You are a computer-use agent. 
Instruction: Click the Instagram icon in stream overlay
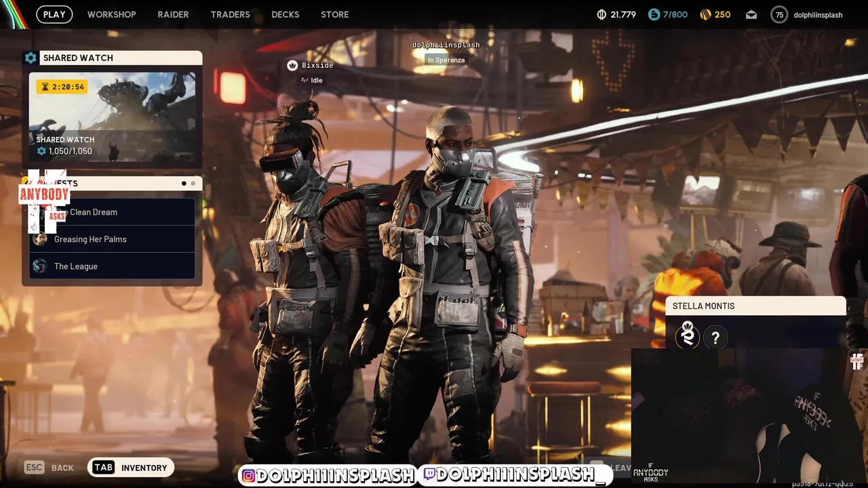pos(249,476)
